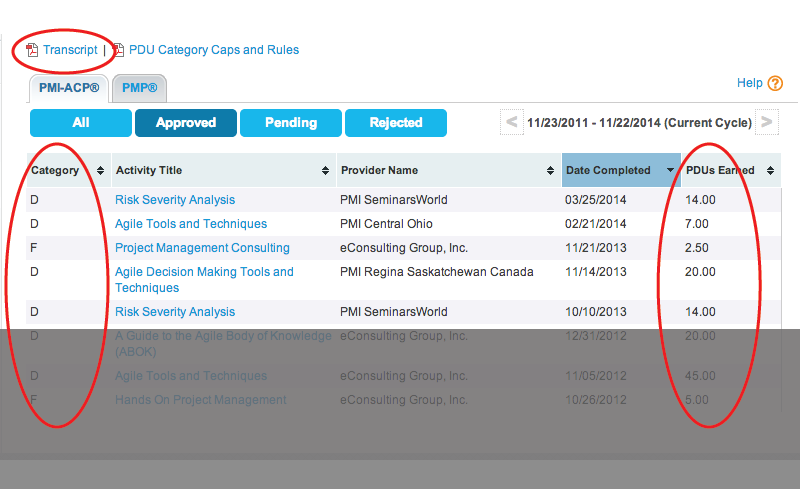Sort by the Category column
Viewport: 800px width, 489px height.
pyautogui.click(x=68, y=170)
